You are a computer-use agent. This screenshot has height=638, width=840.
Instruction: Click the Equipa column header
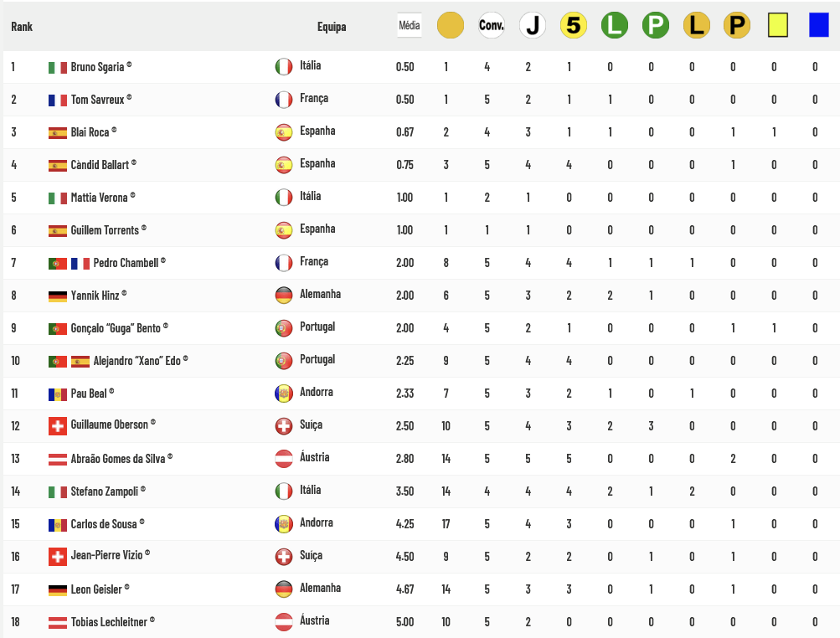[x=332, y=27]
